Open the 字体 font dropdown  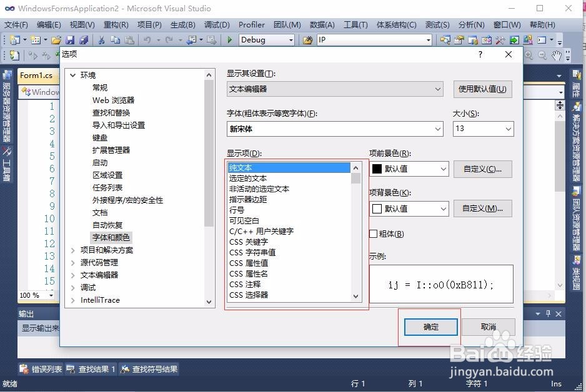tap(438, 129)
